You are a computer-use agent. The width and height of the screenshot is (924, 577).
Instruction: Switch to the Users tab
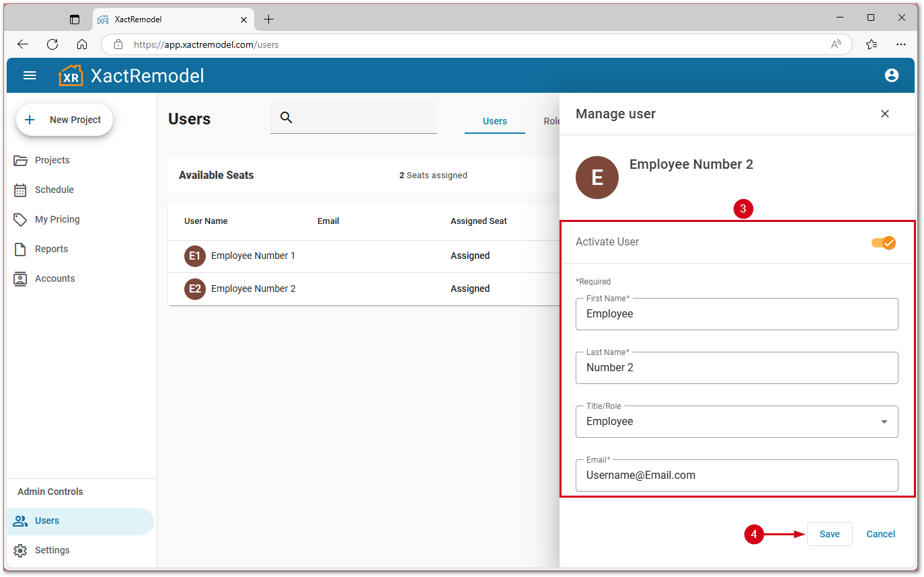(495, 121)
